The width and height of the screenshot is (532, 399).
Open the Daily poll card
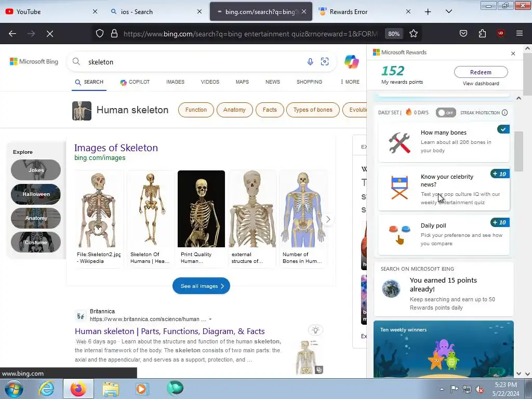(x=444, y=235)
